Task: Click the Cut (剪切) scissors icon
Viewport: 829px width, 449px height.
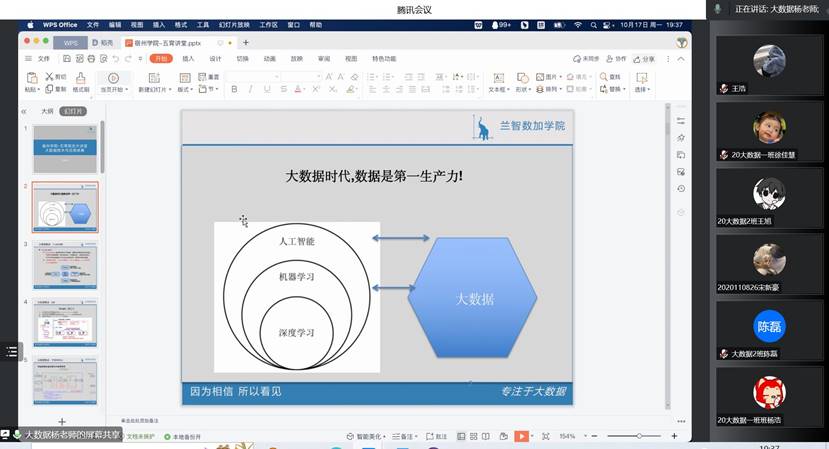Action: click(x=49, y=77)
